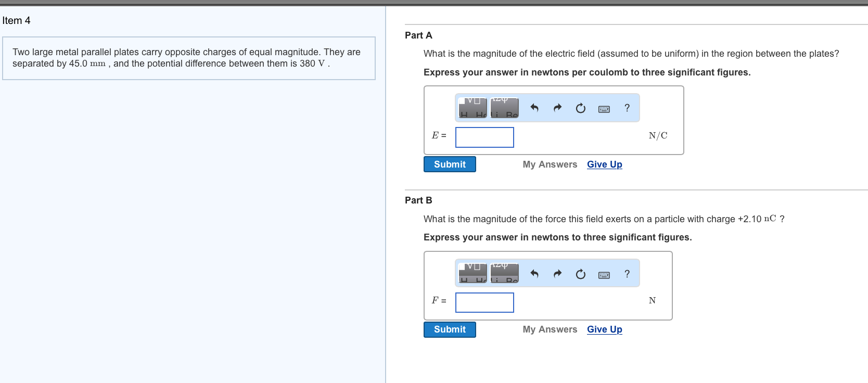Click the undo icon in Part A toolbar

[534, 108]
